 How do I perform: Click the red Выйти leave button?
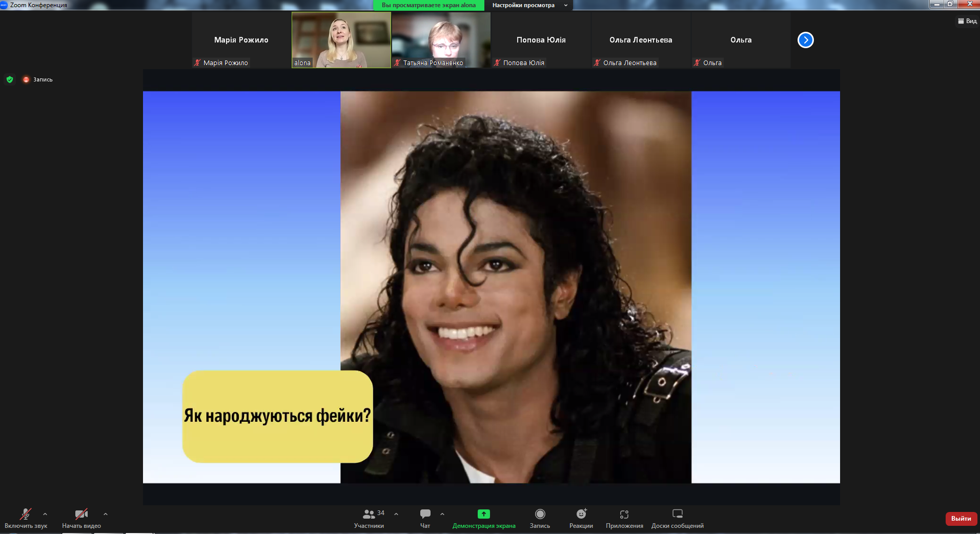click(961, 519)
